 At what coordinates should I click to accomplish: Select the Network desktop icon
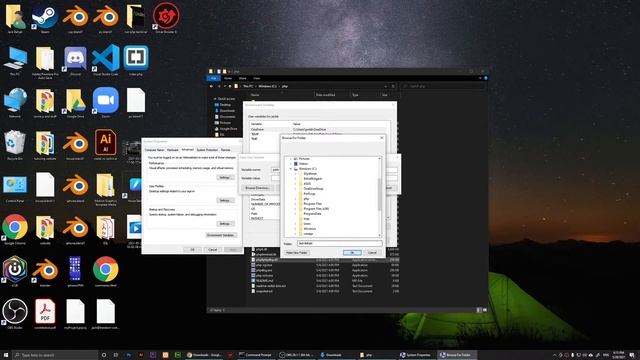coord(15,102)
